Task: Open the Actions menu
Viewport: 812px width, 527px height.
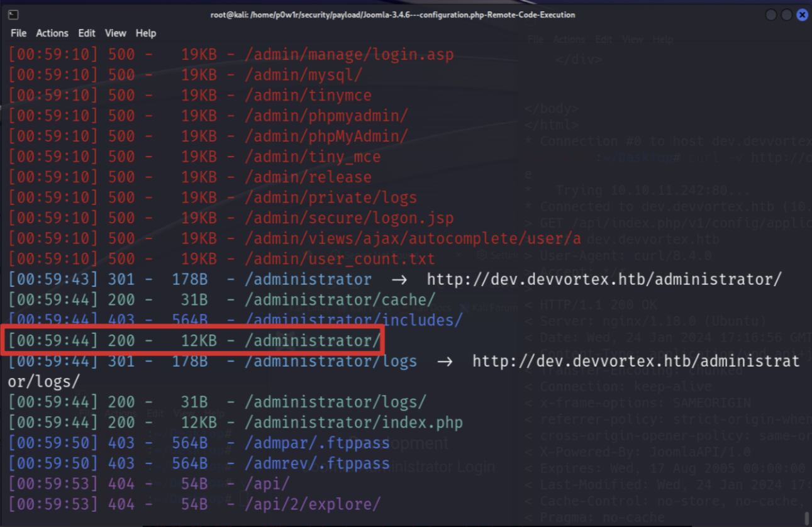Action: (x=52, y=33)
